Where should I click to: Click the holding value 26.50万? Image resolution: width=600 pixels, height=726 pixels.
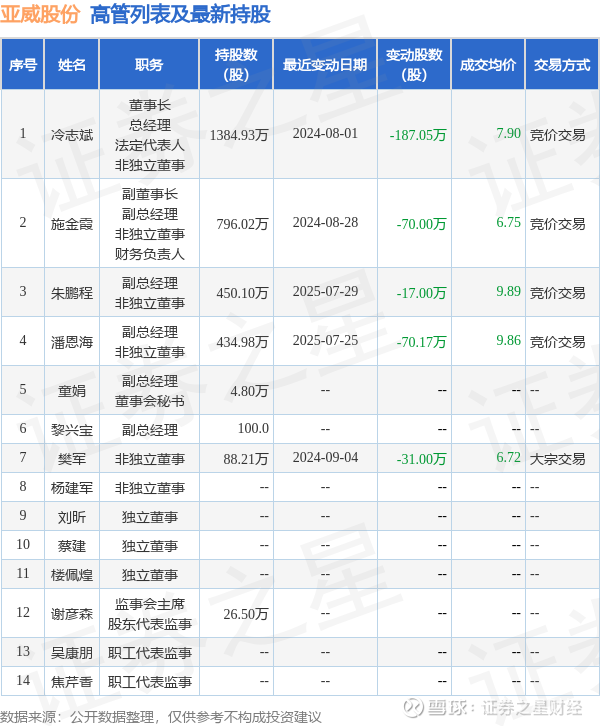246,614
